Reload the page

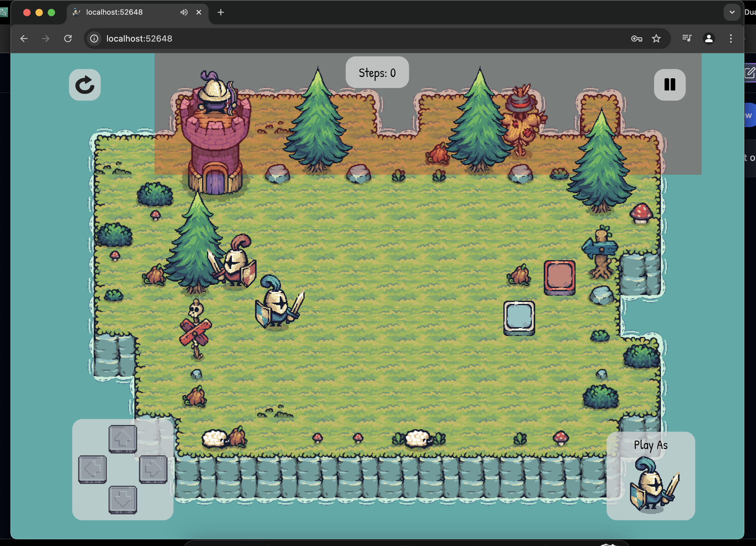click(x=68, y=39)
